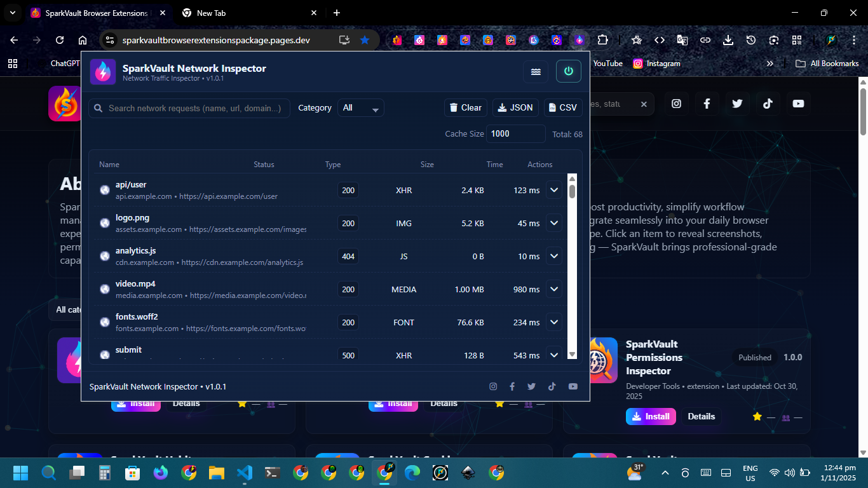Image resolution: width=868 pixels, height=488 pixels.
Task: Open the browser Extensions puzzle icon
Action: click(602, 40)
